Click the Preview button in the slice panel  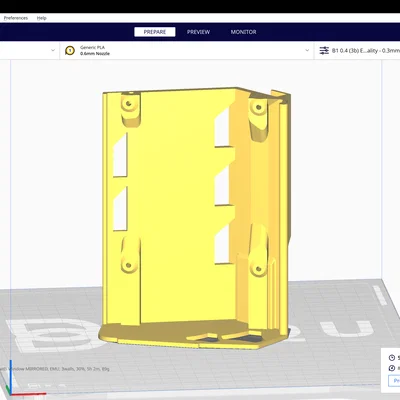pos(394,381)
